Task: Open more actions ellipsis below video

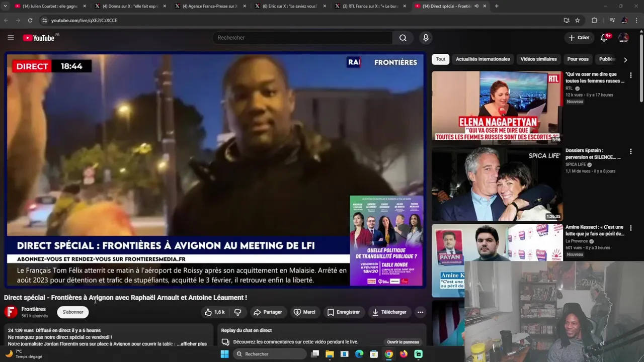Action: (420, 312)
